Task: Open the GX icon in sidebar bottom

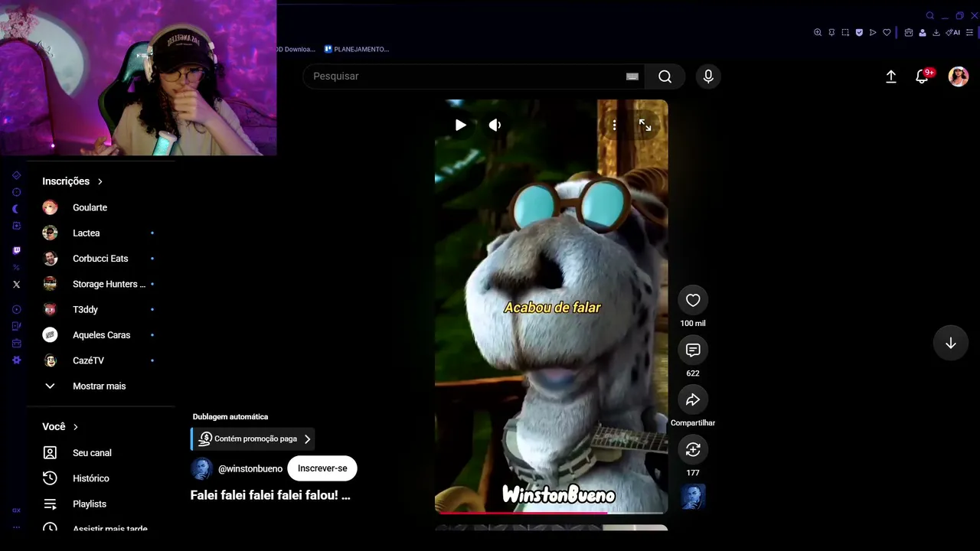Action: (16, 510)
